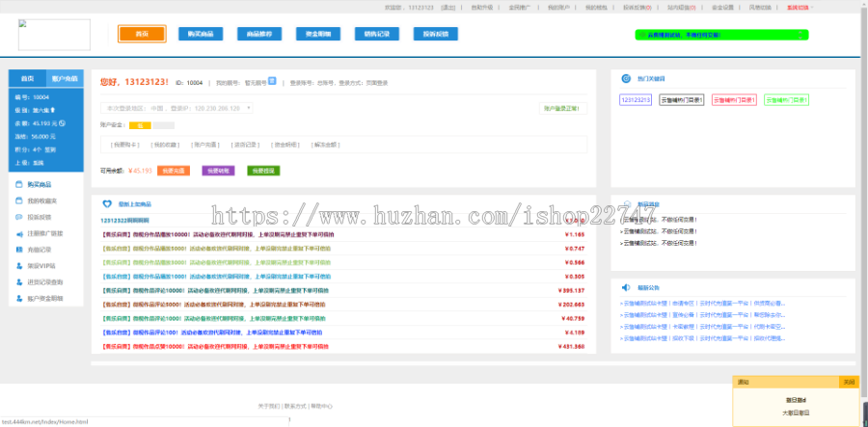Image resolution: width=868 pixels, height=427 pixels.
Task: Click the blue icon next to 暂无靓号
Action: (272, 81)
